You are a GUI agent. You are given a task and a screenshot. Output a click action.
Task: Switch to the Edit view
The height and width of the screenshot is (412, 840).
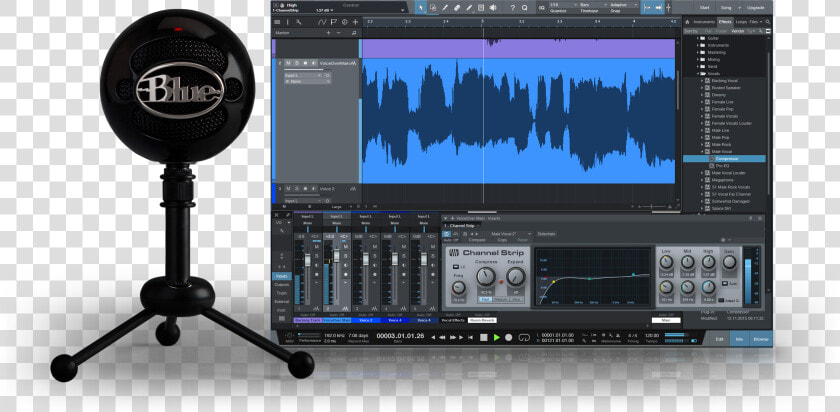tap(719, 339)
